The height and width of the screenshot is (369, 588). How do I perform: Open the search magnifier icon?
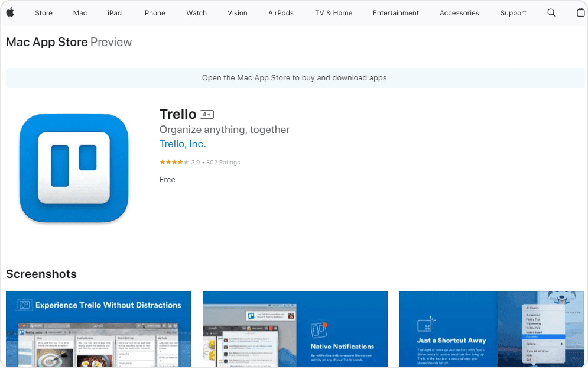coord(551,13)
